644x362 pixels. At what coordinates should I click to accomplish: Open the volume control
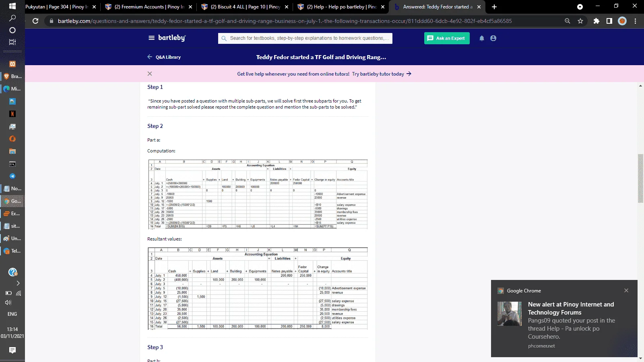pyautogui.click(x=8, y=302)
